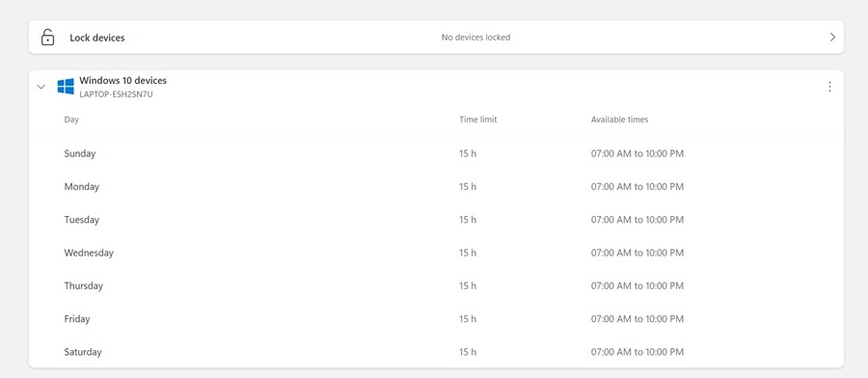868x378 pixels.
Task: Click Wednesday's 15 h time limit
Action: coord(467,253)
